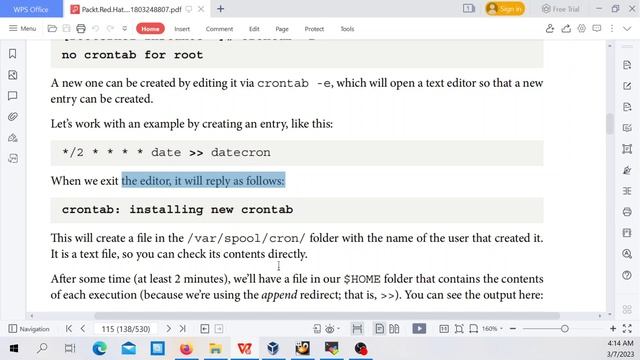Open File Explorer from taskbar
The width and height of the screenshot is (640, 360).
click(x=215, y=349)
